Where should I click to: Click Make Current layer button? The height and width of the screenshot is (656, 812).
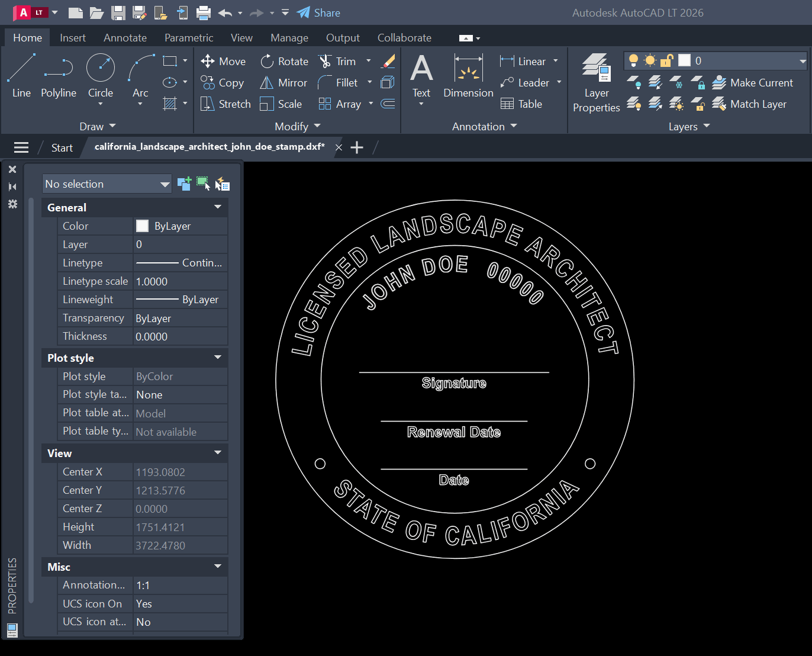[x=752, y=83]
